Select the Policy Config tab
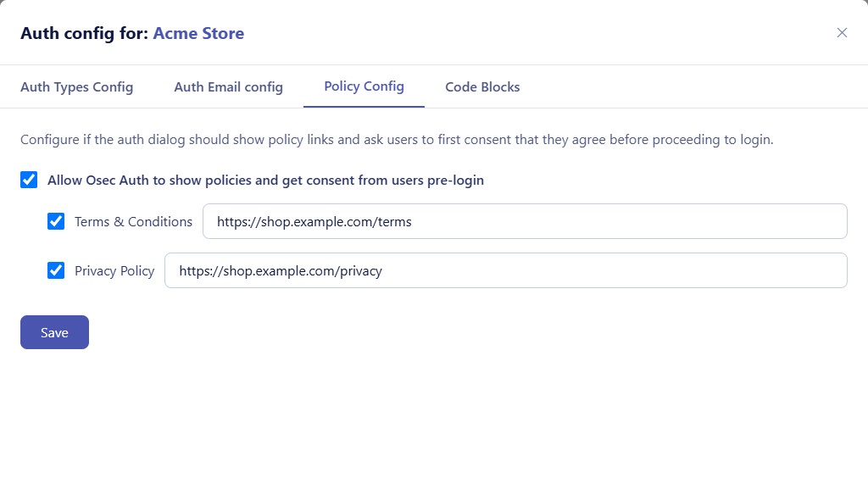Image resolution: width=868 pixels, height=489 pixels. click(364, 86)
